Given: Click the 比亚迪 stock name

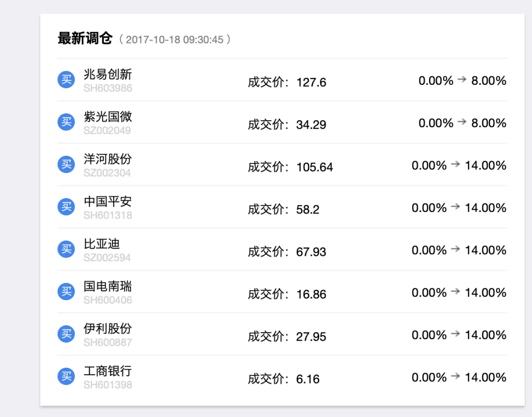Looking at the screenshot, I should (x=101, y=244).
